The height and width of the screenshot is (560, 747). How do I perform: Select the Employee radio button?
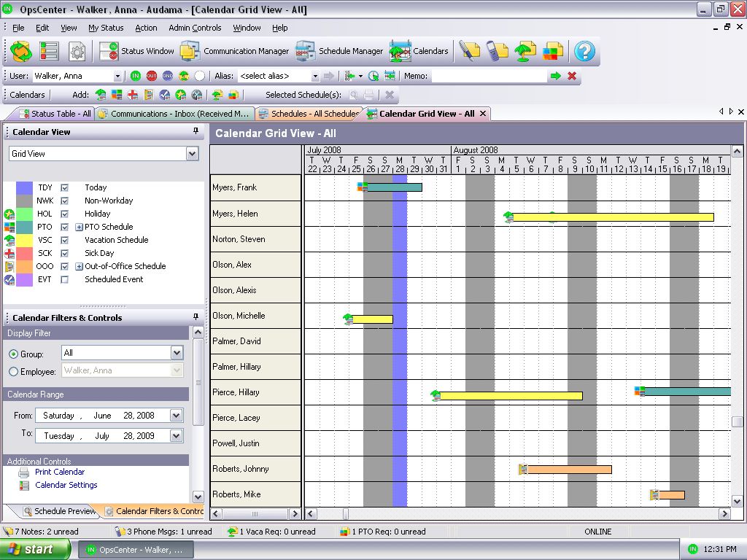[x=13, y=372]
